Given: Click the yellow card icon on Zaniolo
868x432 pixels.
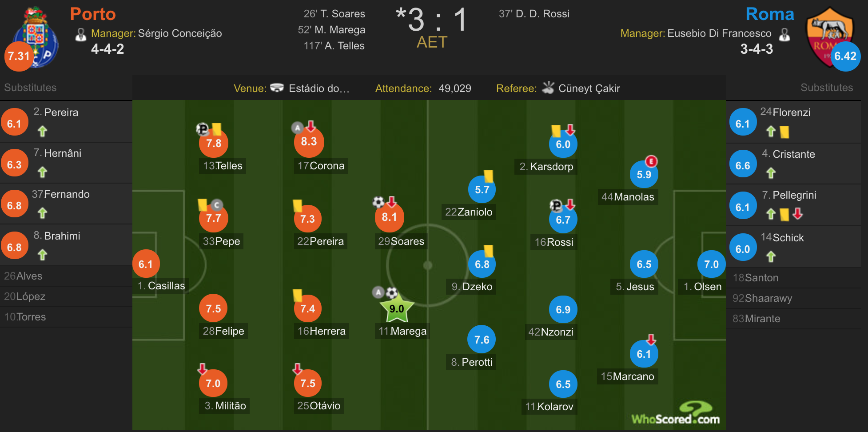Looking at the screenshot, I should [x=489, y=176].
